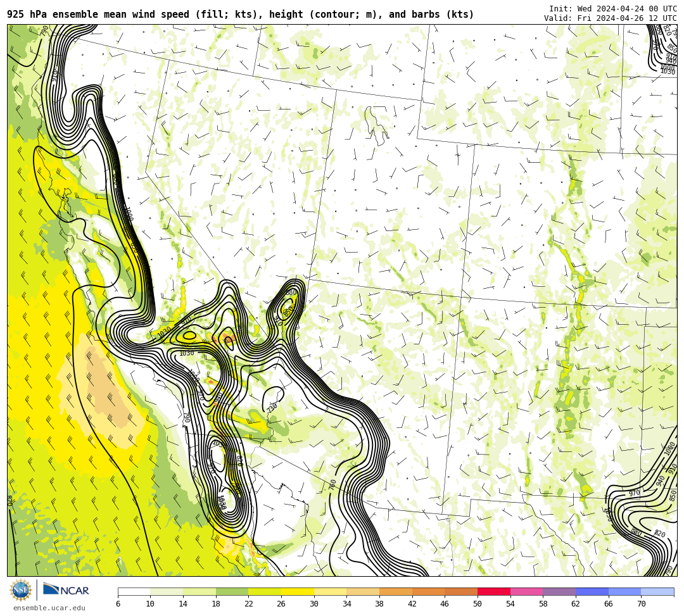The width and height of the screenshot is (684, 616).
Task: Click the white 6-10 kts colorbar segment
Action: [134, 591]
